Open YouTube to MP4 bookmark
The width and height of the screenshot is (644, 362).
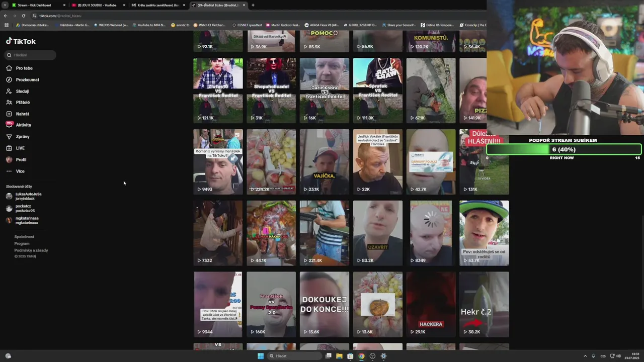pyautogui.click(x=148, y=25)
